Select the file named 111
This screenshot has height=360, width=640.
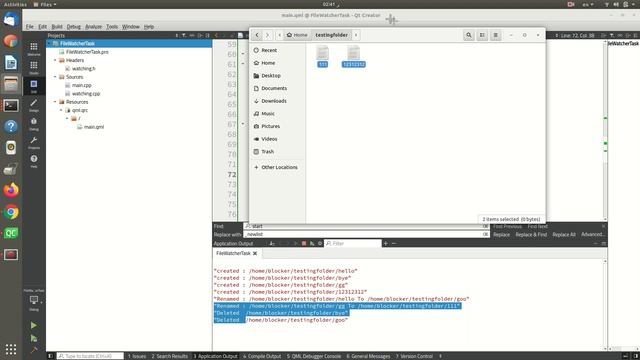point(322,56)
